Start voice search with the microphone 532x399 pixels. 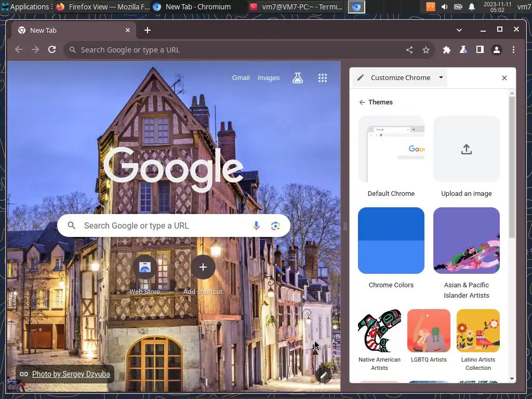(256, 225)
